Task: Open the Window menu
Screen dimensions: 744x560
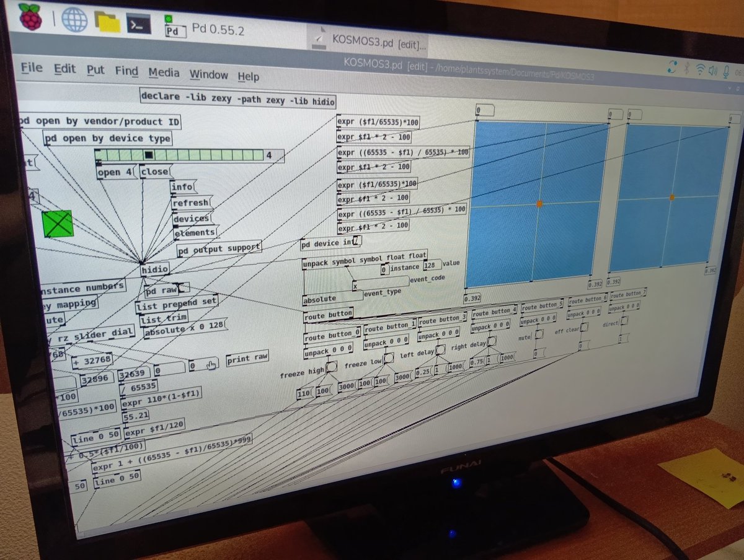Action: (209, 75)
